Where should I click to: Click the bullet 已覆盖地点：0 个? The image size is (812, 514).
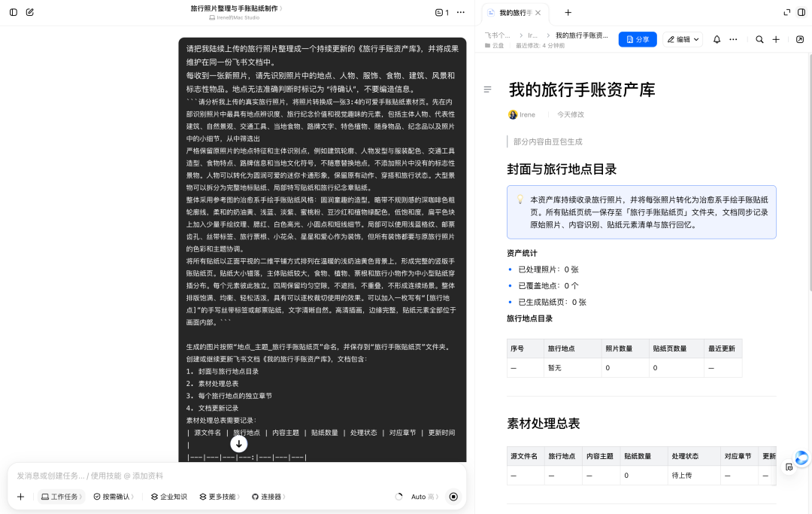[x=548, y=285]
